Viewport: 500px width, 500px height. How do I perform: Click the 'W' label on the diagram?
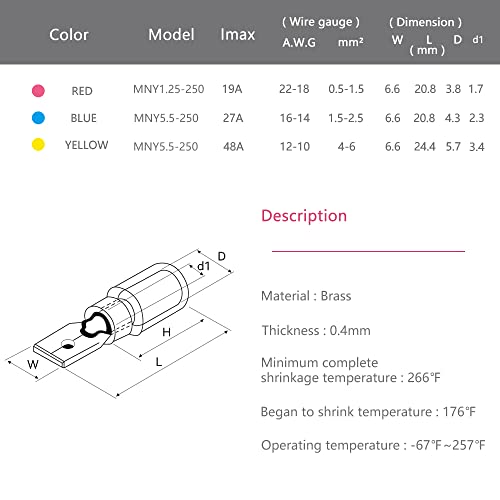pos(33,365)
